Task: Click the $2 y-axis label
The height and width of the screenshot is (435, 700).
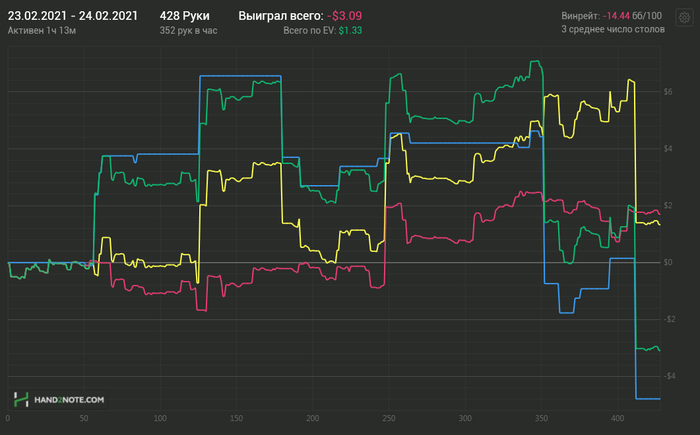Action: click(x=668, y=205)
